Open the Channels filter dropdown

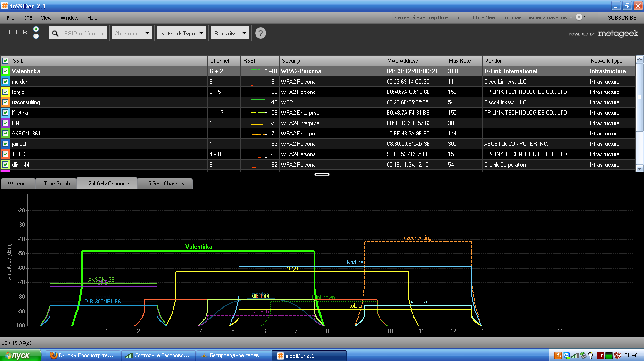[132, 33]
